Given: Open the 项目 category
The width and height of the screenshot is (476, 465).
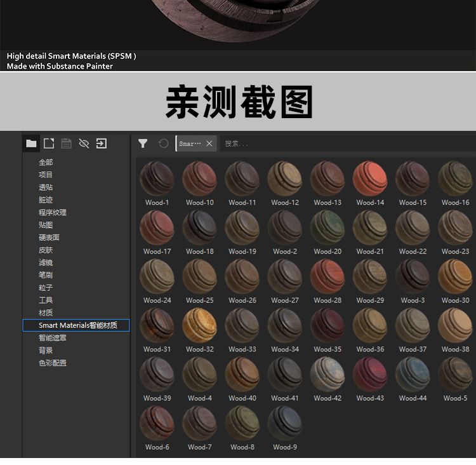Looking at the screenshot, I should point(46,175).
